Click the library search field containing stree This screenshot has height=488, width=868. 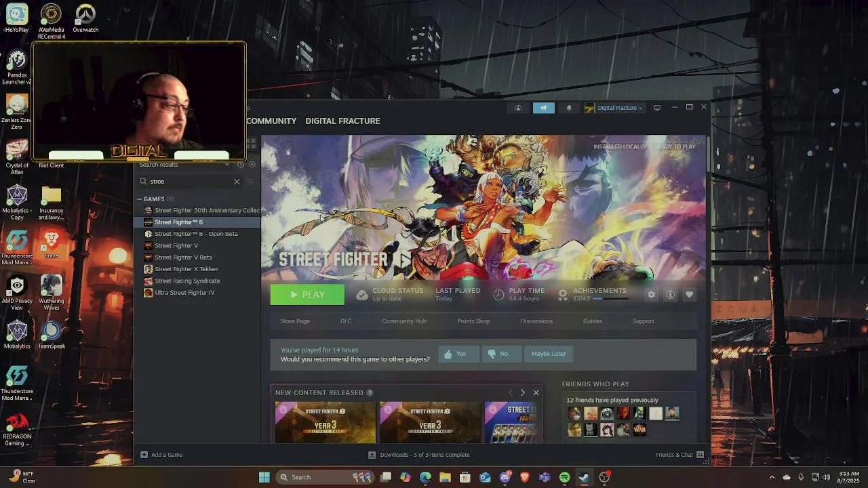[x=190, y=182]
